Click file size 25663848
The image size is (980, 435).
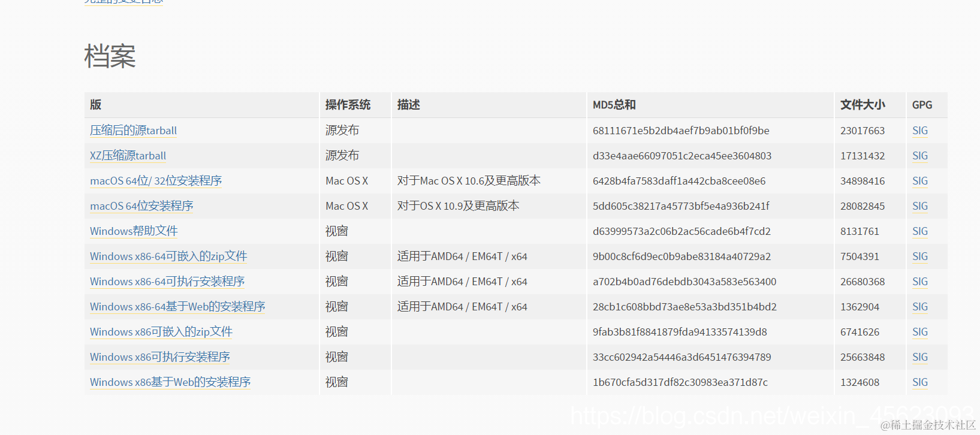[x=863, y=357]
